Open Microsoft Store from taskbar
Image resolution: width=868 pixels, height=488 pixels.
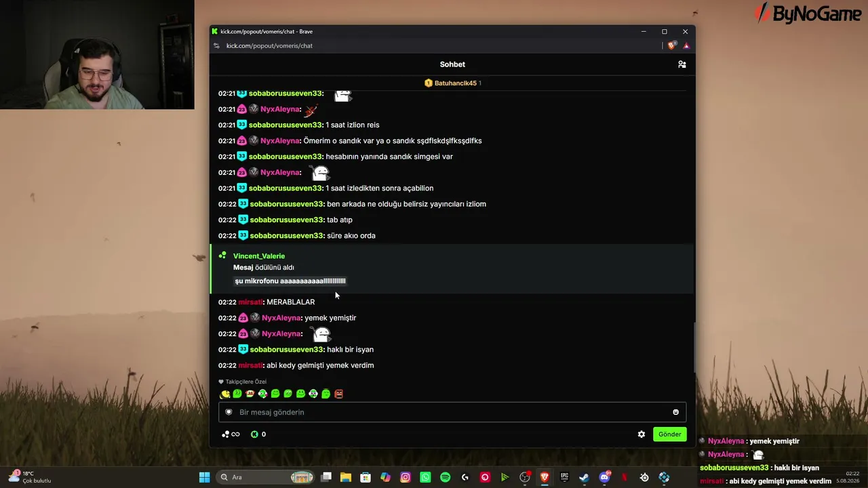[x=366, y=477]
